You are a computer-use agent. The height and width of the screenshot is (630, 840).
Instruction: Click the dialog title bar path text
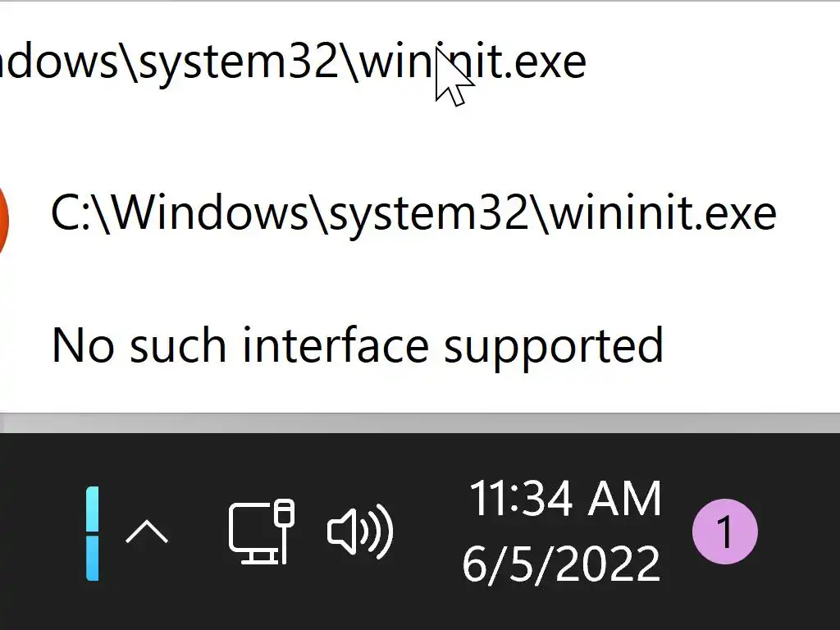(x=291, y=62)
